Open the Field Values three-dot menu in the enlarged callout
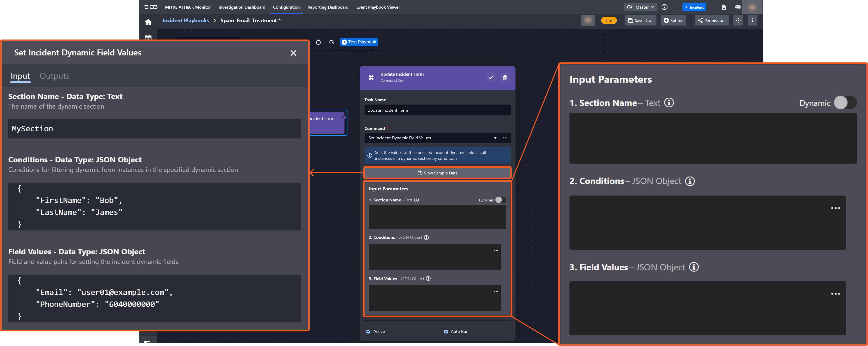Screen dimensions: 868x346 click(835, 294)
